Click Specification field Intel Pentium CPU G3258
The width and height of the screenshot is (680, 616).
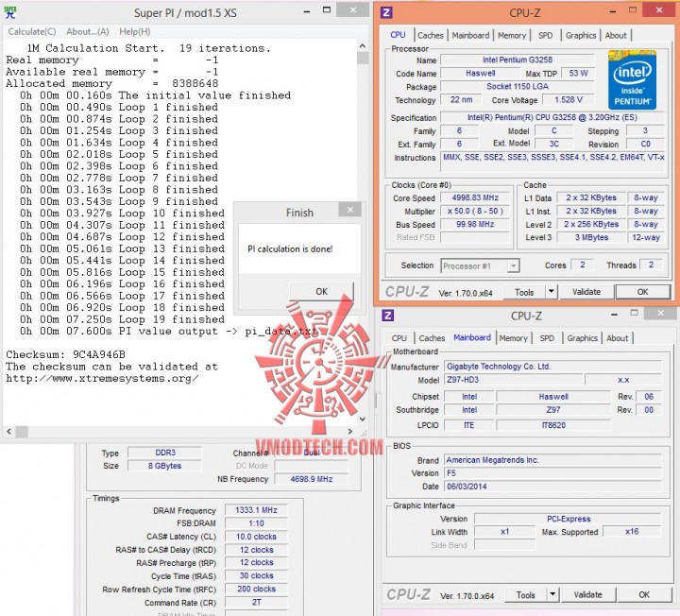[x=552, y=117]
